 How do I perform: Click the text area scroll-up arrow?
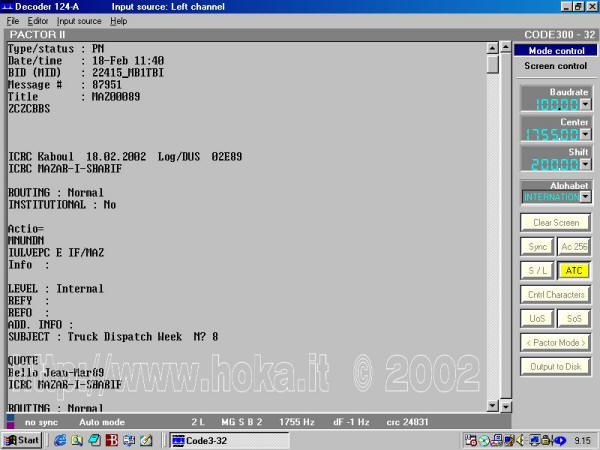coord(492,48)
